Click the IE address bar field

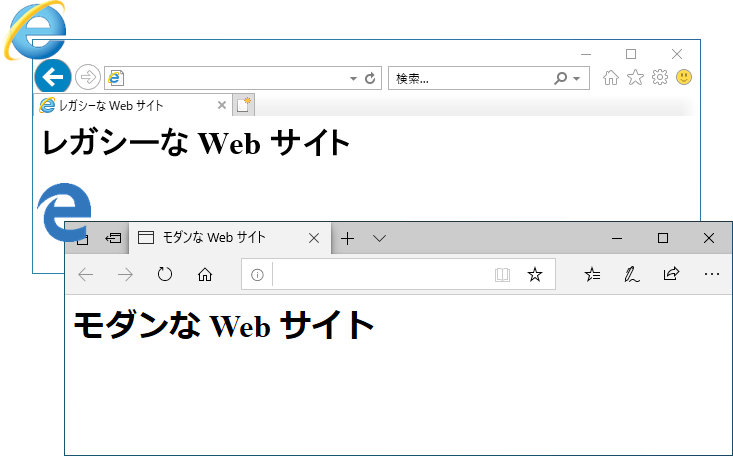pyautogui.click(x=243, y=78)
